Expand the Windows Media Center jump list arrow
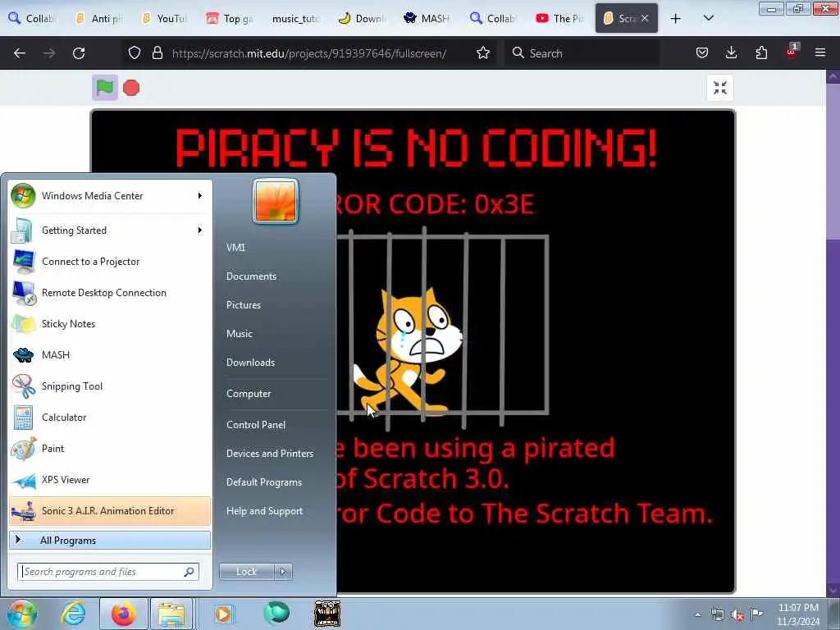The width and height of the screenshot is (840, 630). click(200, 196)
